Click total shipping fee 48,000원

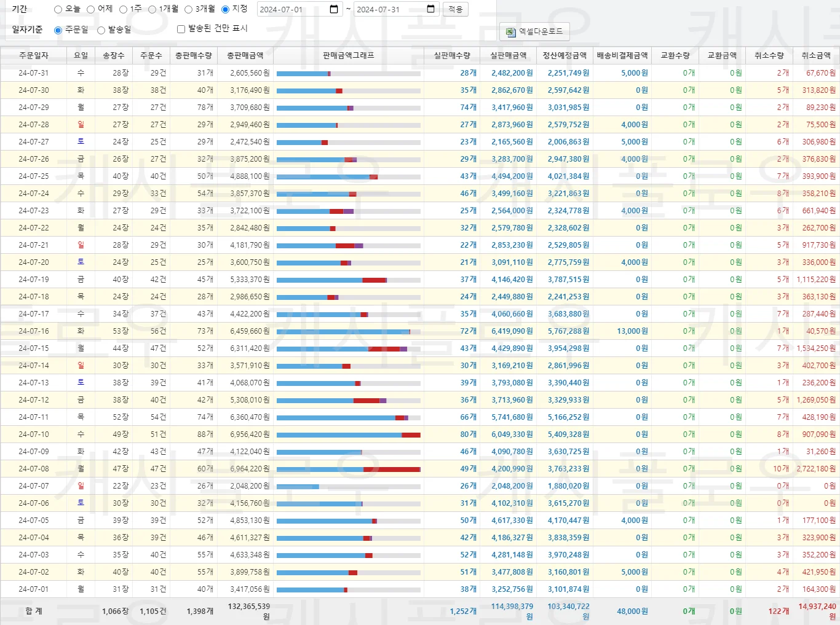632,611
